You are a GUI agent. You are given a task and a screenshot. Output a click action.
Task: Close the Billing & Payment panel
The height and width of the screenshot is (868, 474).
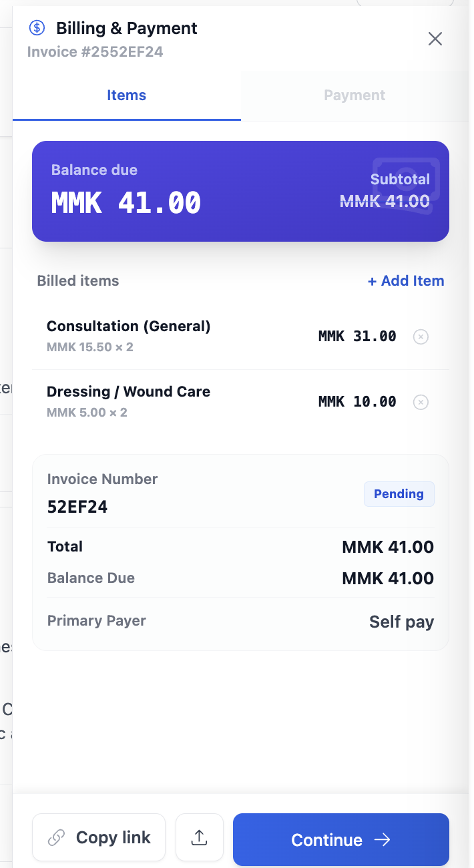pyautogui.click(x=435, y=39)
